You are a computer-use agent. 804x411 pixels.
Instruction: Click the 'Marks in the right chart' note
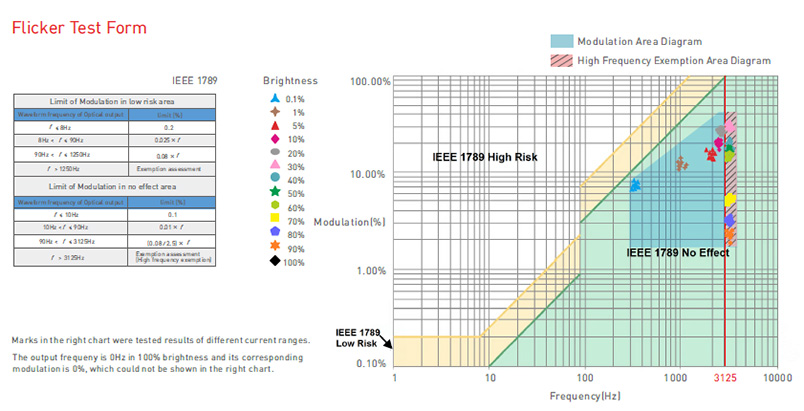(x=160, y=340)
